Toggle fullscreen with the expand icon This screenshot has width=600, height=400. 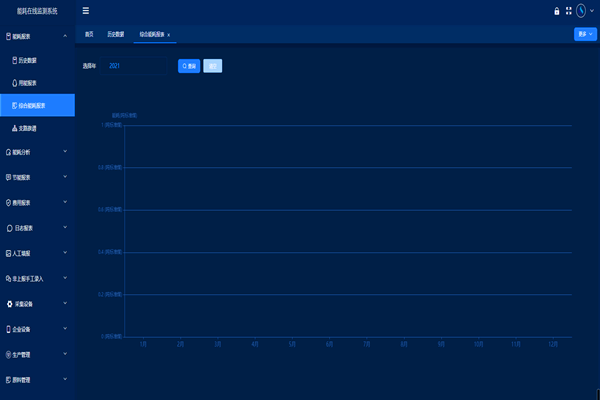coord(568,11)
